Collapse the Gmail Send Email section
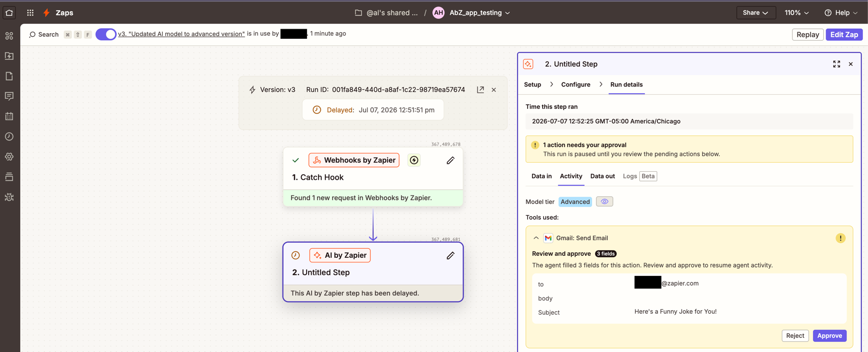The height and width of the screenshot is (352, 868). pyautogui.click(x=536, y=238)
